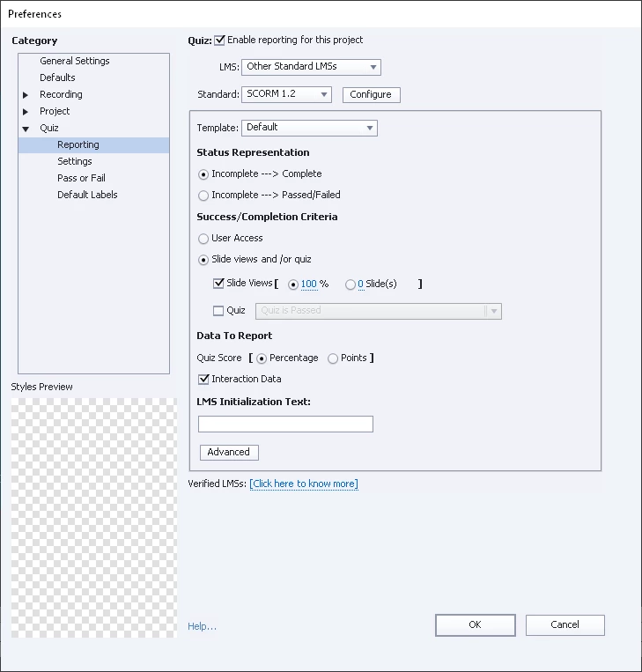Edit the 0 slides value

point(361,284)
